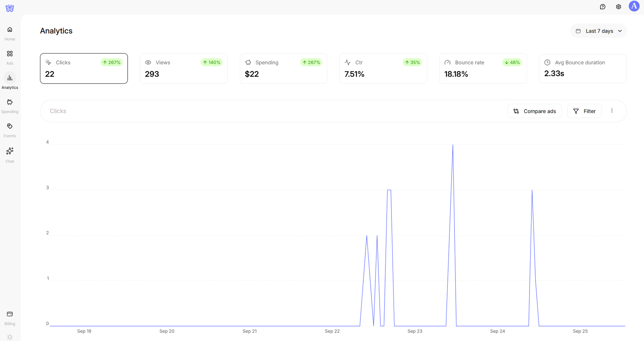The image size is (644, 341).
Task: Select the Analytics sidebar icon
Action: [x=9, y=81]
